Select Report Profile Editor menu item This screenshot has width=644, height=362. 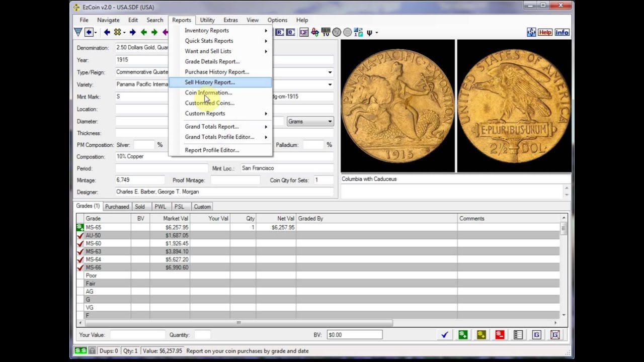pos(220,150)
